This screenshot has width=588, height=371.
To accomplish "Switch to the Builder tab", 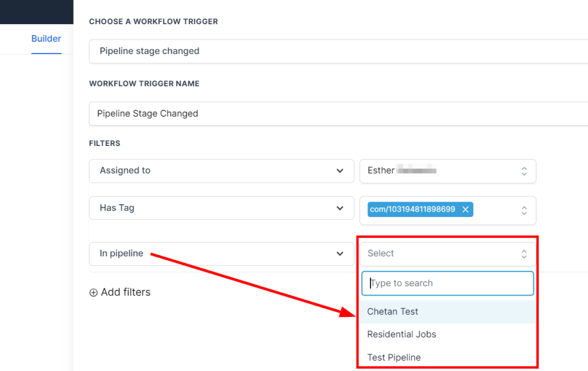I will point(46,39).
